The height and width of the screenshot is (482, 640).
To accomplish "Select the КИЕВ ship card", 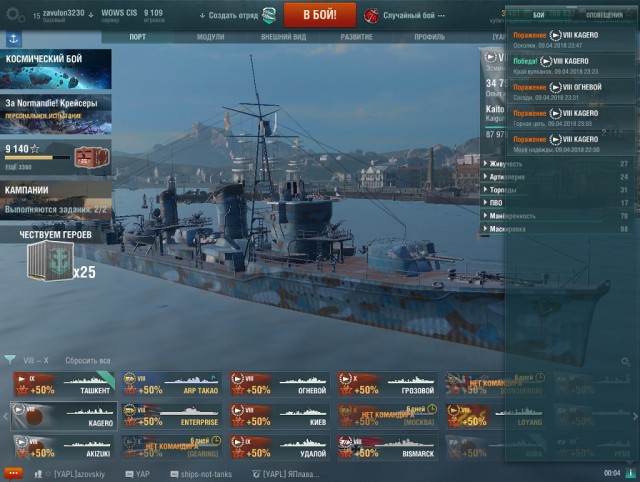I will point(280,416).
